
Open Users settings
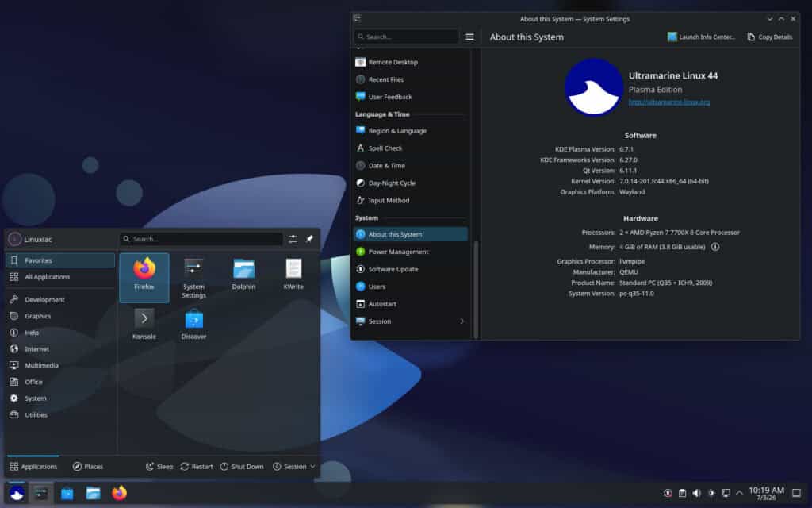coord(412,287)
